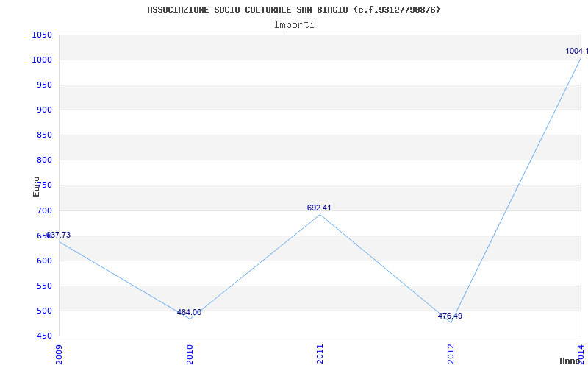Click the 750 y-axis tick label
The image size is (588, 368).
coord(44,185)
